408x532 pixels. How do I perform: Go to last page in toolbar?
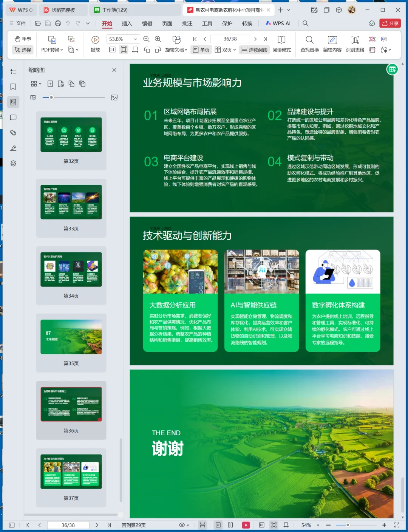[x=265, y=39]
